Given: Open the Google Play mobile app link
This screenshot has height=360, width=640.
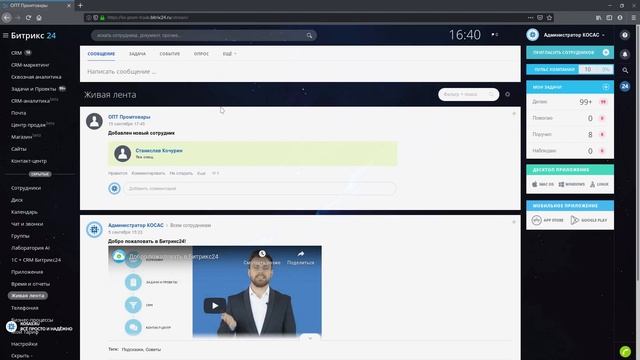Looking at the screenshot, I should [589, 220].
